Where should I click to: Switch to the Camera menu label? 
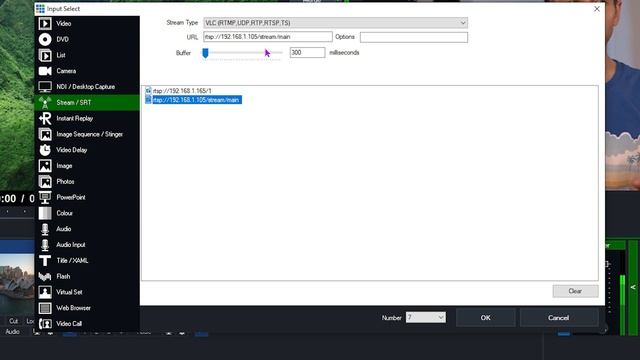(66, 71)
